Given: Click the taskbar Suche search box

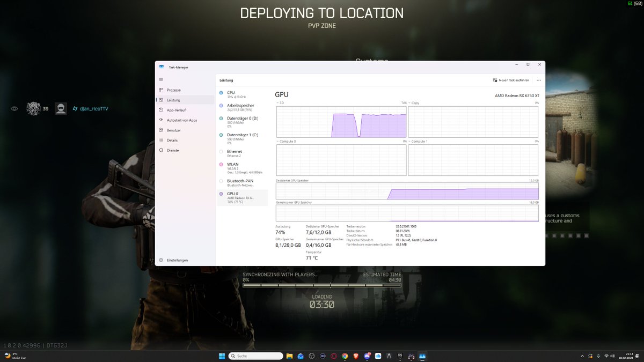Looking at the screenshot, I should coord(255,356).
